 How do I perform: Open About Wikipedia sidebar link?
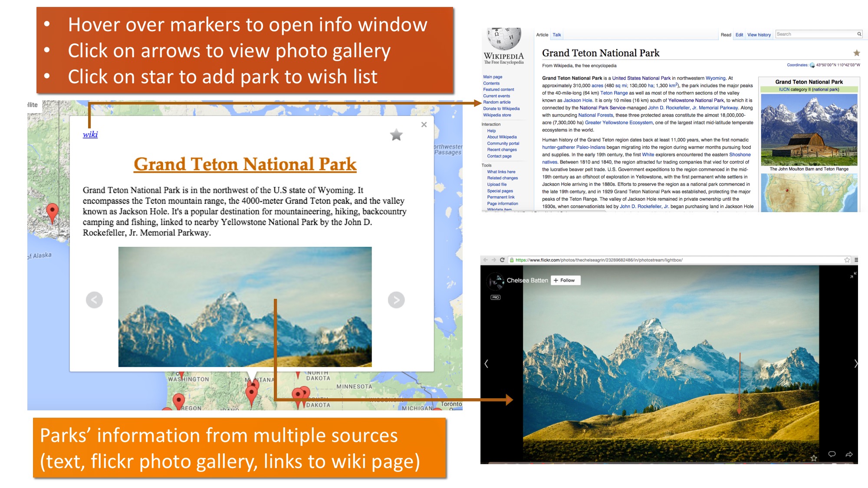502,137
